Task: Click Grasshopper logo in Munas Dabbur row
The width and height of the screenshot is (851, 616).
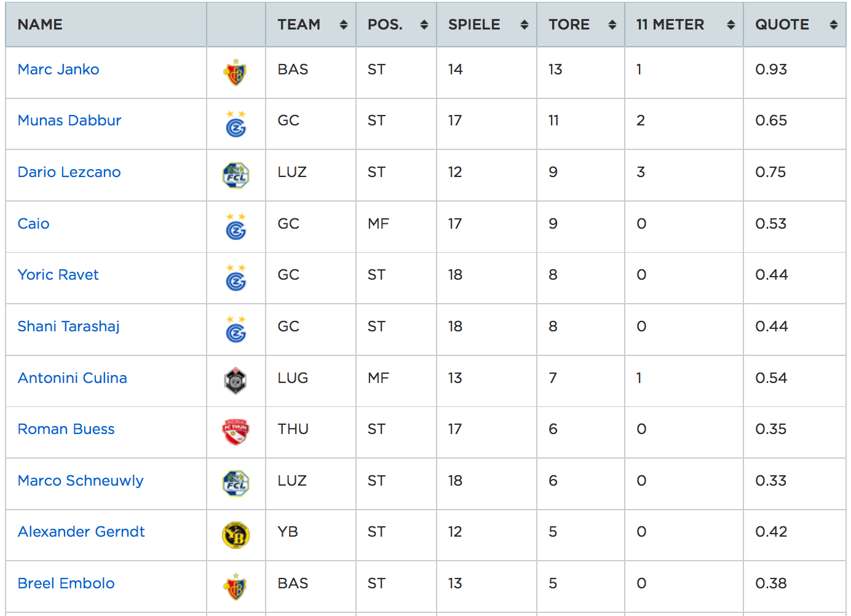Action: (x=236, y=124)
